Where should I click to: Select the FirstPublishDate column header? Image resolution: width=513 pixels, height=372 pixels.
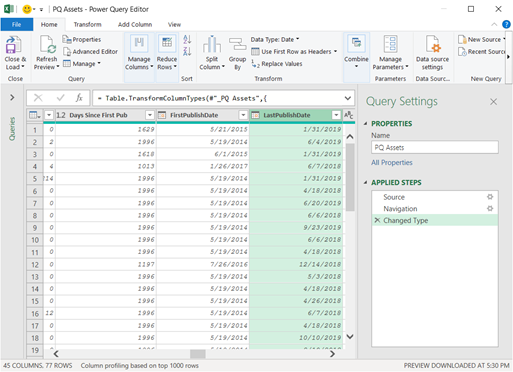tap(194, 115)
